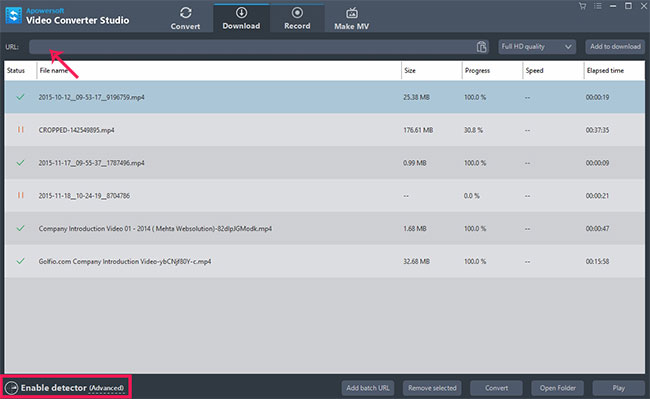The width and height of the screenshot is (650, 399).
Task: Click the paste URL clipboard icon
Action: tap(481, 47)
